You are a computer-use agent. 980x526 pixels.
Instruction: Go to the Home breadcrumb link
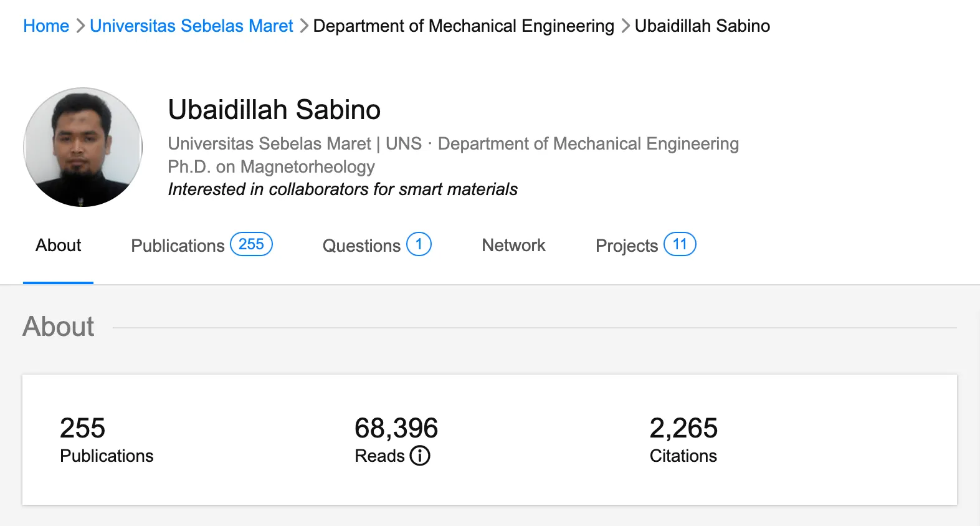tap(46, 26)
